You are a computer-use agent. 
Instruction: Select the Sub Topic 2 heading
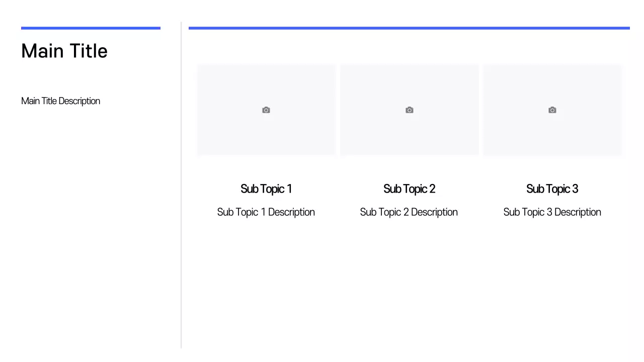pos(409,189)
